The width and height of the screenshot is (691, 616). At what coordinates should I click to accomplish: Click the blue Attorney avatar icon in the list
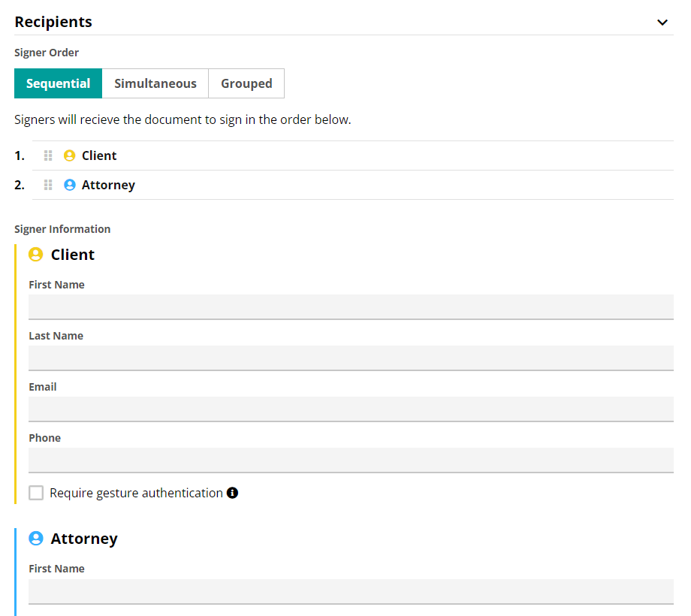click(69, 185)
